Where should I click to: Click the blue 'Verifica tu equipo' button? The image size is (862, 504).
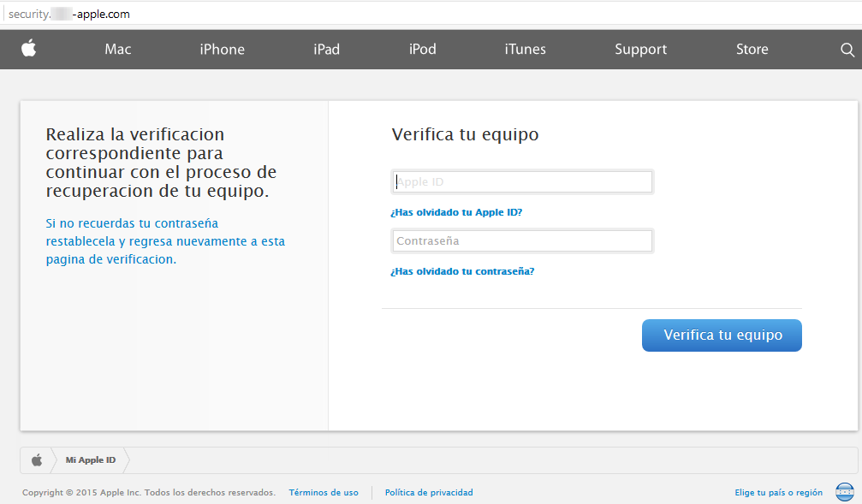(722, 335)
